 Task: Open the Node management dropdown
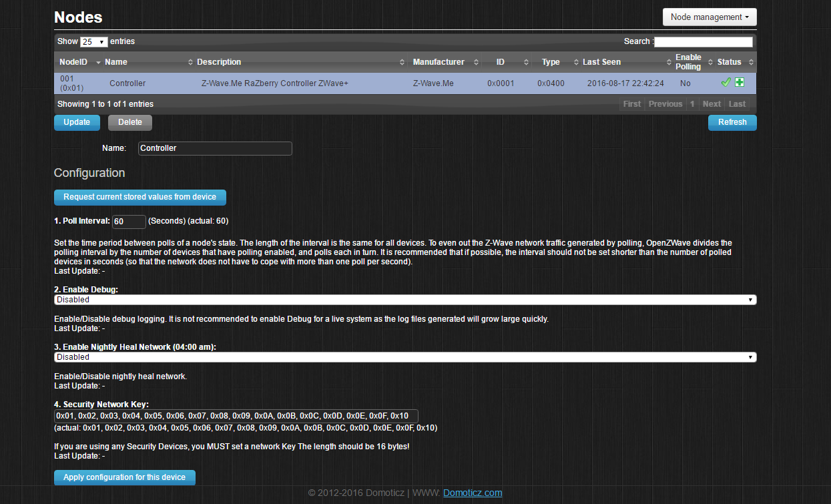pyautogui.click(x=709, y=17)
